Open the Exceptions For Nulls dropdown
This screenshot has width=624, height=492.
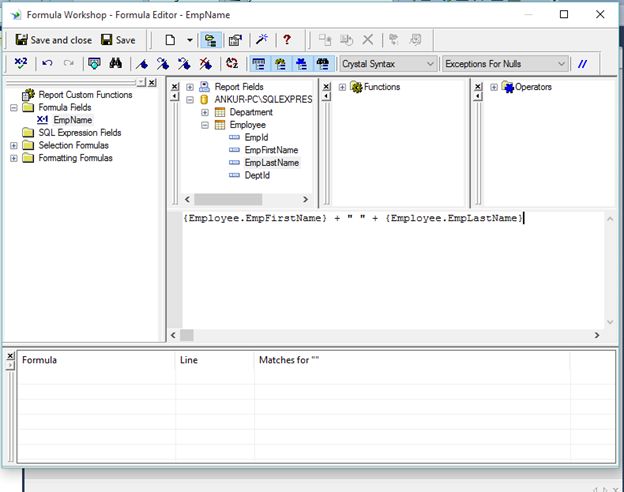click(505, 64)
